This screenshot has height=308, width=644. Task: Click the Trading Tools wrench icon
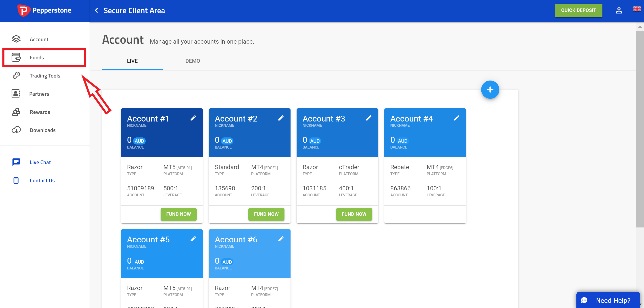tap(16, 75)
